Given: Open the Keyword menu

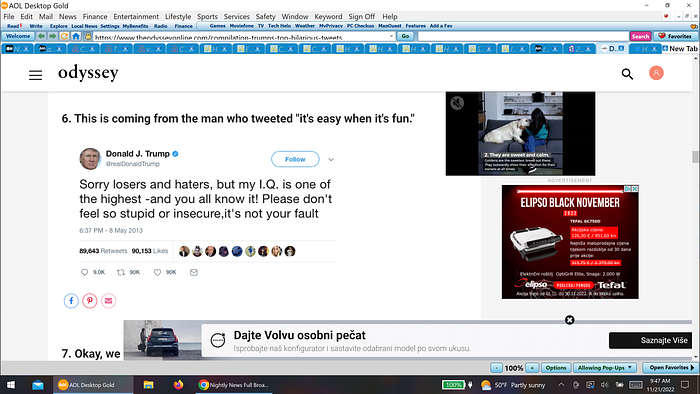Looking at the screenshot, I should point(328,17).
